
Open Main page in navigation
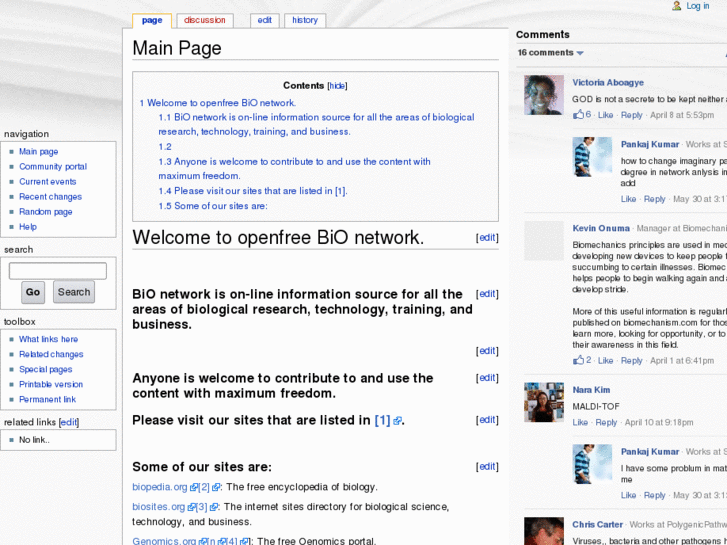pos(38,152)
